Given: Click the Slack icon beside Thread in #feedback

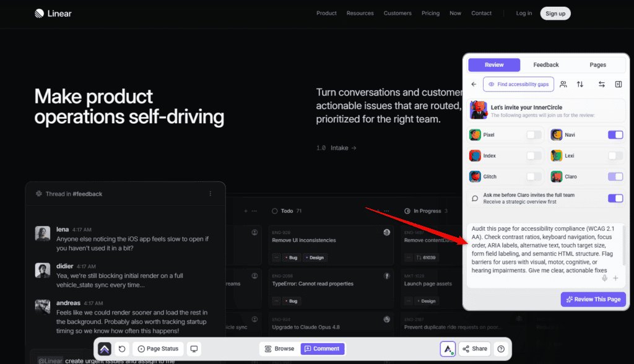Looking at the screenshot, I should point(39,194).
